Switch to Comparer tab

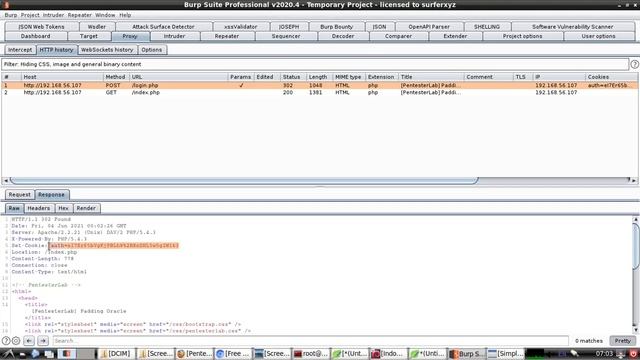point(398,36)
